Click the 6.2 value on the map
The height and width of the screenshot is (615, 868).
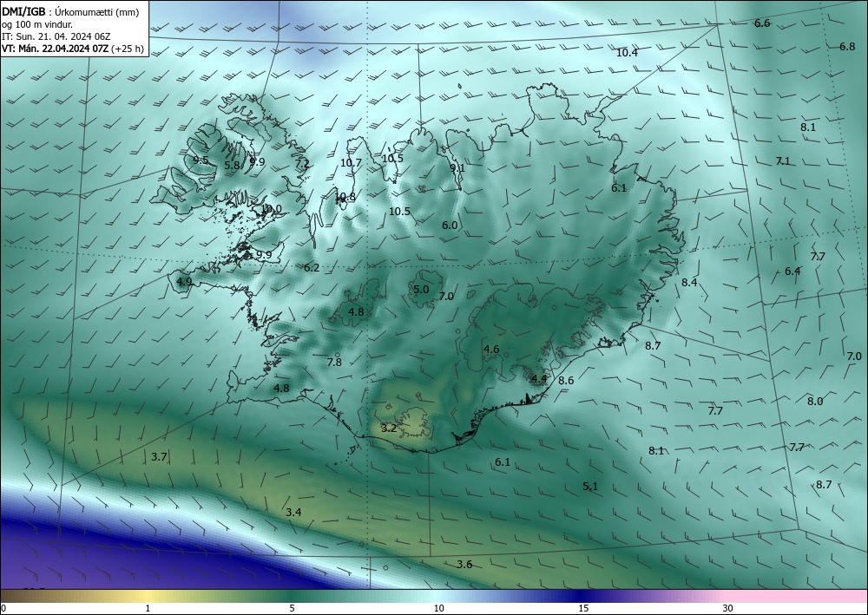(x=312, y=268)
